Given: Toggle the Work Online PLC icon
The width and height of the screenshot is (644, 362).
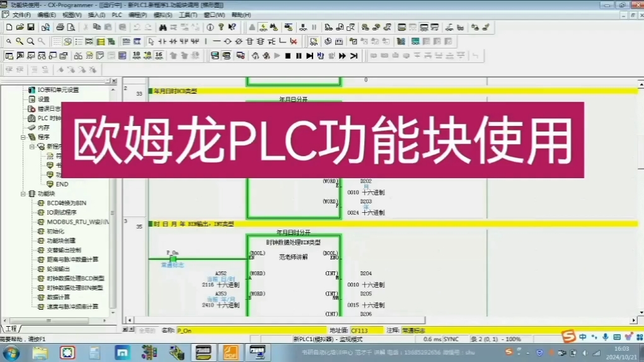Looking at the screenshot, I should point(252,28).
